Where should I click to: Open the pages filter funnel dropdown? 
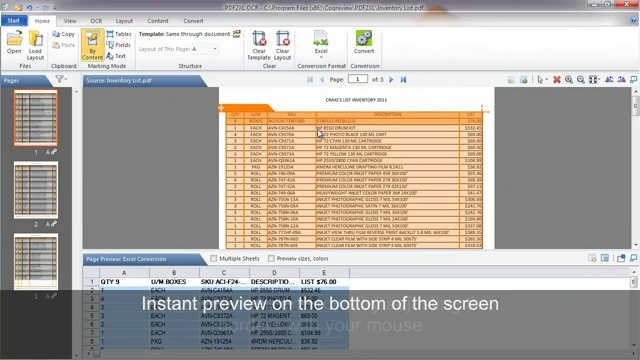point(61,79)
